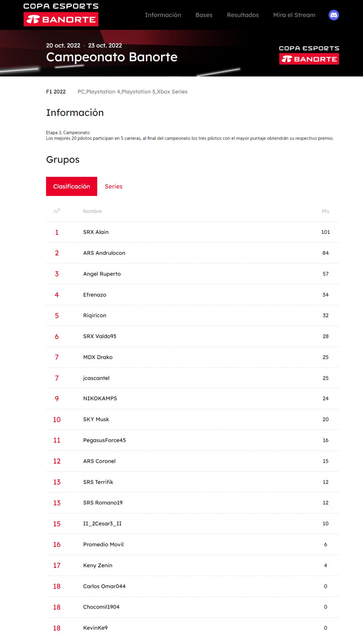The image size is (363, 644).
Task: Select the Clasificación tab
Action: click(x=71, y=186)
